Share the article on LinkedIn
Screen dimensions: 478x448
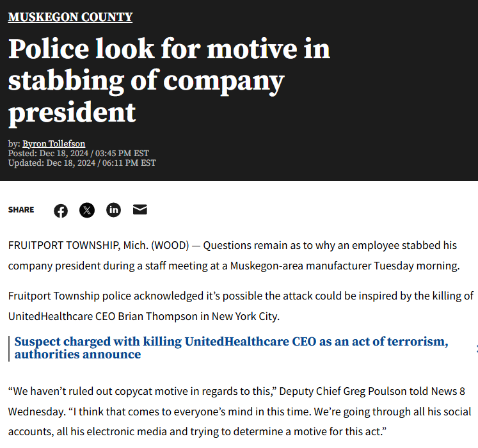point(113,210)
